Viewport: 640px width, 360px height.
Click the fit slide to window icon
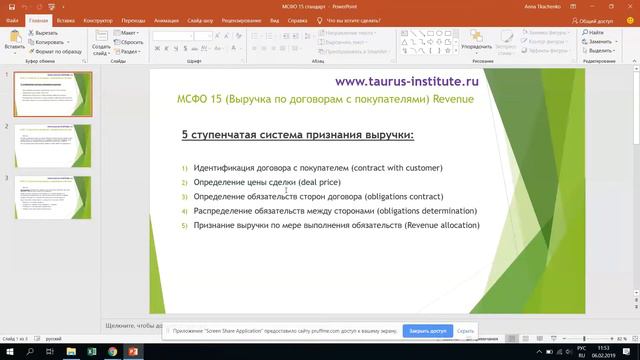[635, 339]
